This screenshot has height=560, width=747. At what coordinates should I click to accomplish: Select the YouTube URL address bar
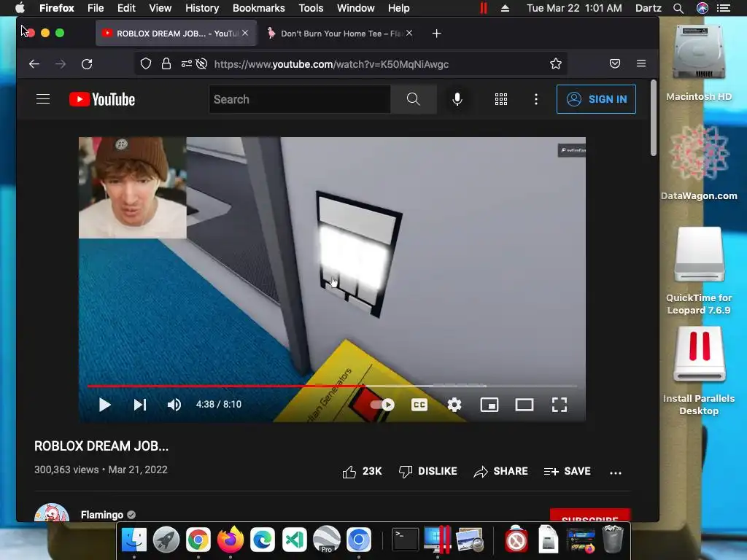point(331,64)
